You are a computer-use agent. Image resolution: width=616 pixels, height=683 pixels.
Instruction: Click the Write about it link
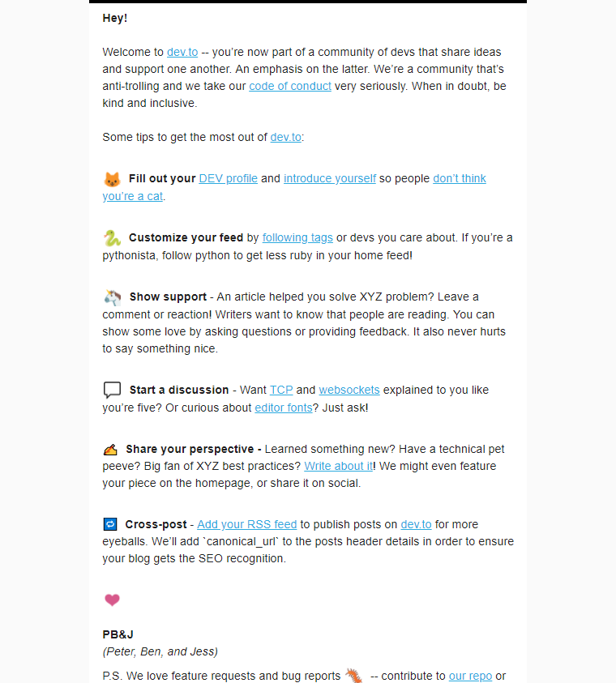(x=339, y=466)
